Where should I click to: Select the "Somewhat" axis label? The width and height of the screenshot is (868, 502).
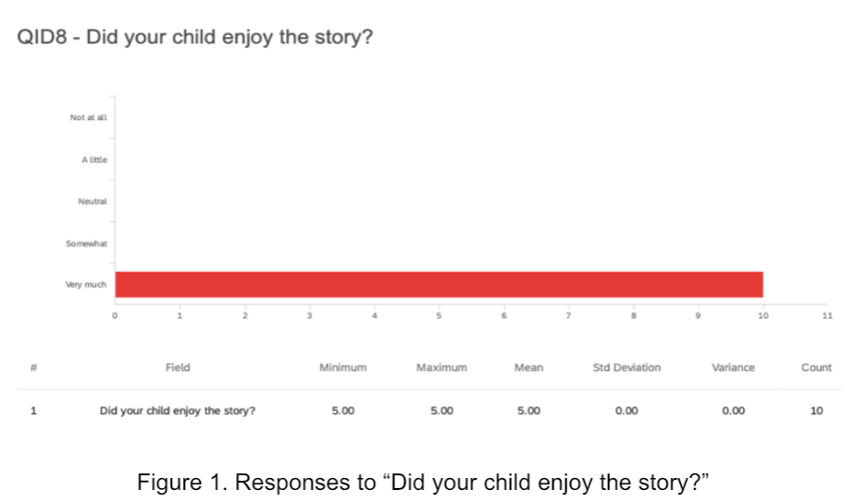pyautogui.click(x=86, y=243)
